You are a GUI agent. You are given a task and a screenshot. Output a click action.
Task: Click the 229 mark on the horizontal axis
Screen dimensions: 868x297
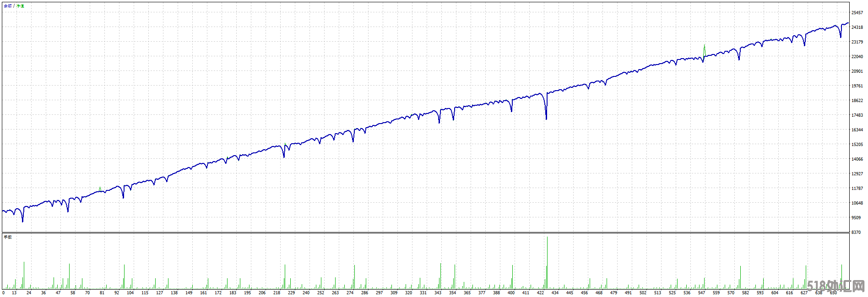[291, 293]
